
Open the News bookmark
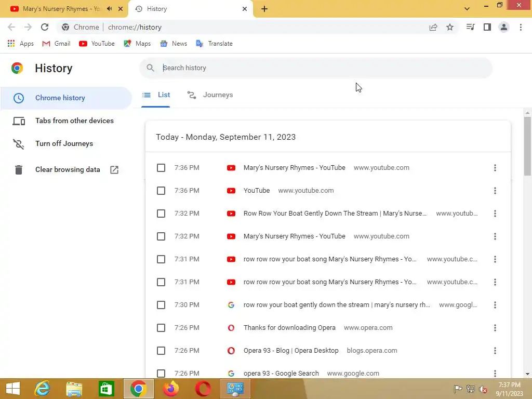(174, 44)
